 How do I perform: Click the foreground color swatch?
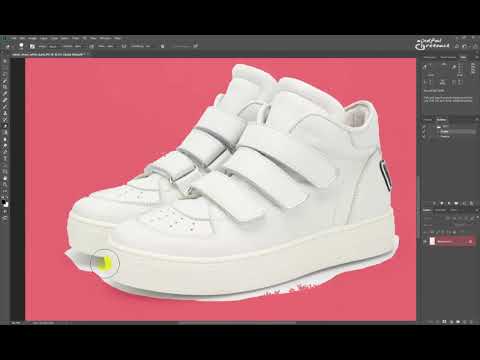coord(4,202)
